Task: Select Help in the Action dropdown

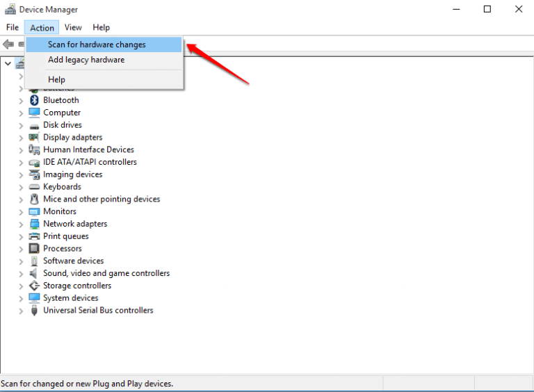Action: (104, 80)
